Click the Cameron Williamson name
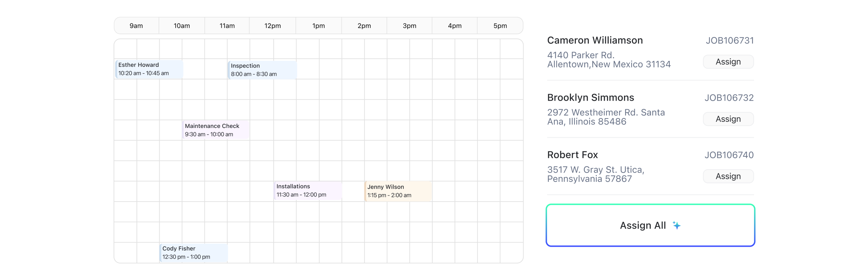This screenshot has width=868, height=280. point(595,40)
